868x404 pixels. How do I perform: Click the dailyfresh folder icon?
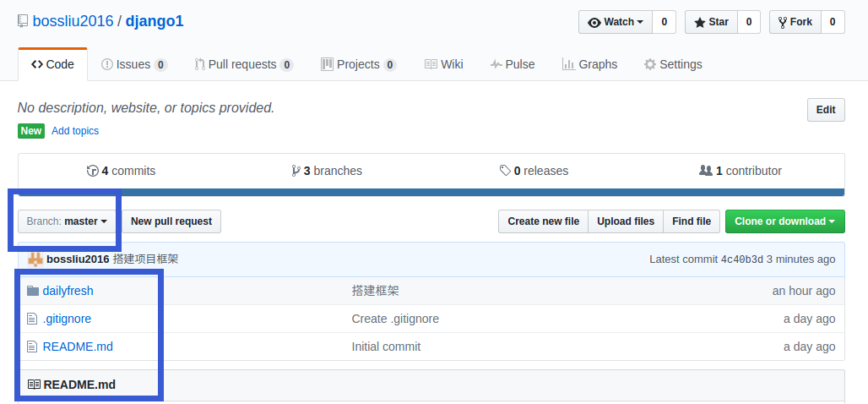[x=33, y=291]
